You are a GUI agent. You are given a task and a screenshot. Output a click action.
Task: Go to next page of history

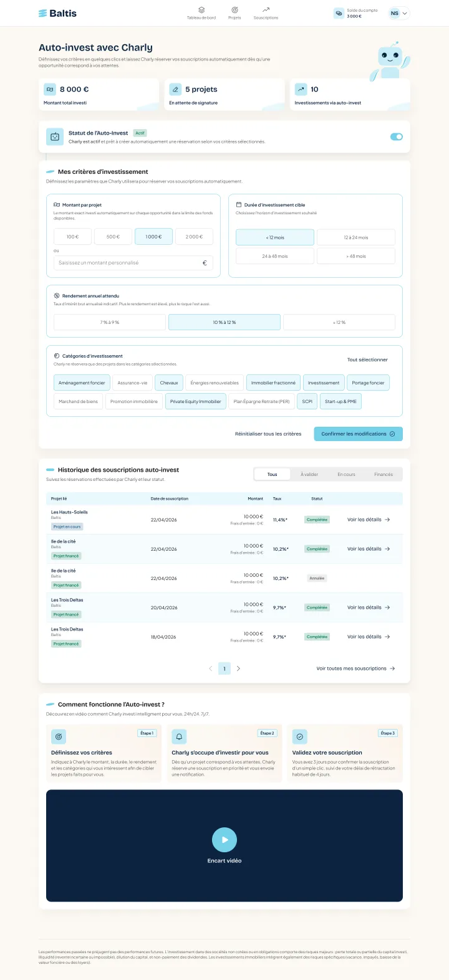(238, 668)
